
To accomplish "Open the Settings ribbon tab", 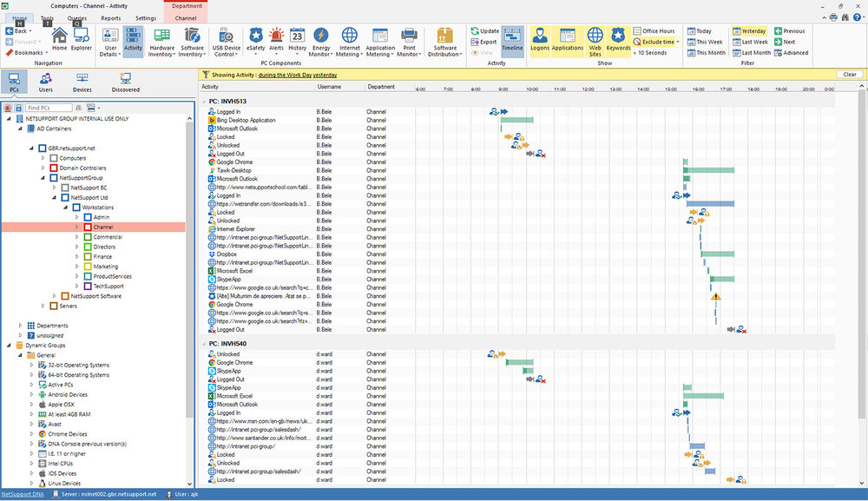I will tap(146, 18).
